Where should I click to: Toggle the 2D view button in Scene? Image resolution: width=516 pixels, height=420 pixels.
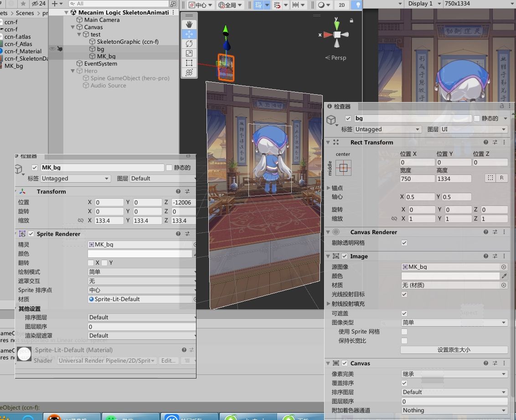click(x=342, y=5)
